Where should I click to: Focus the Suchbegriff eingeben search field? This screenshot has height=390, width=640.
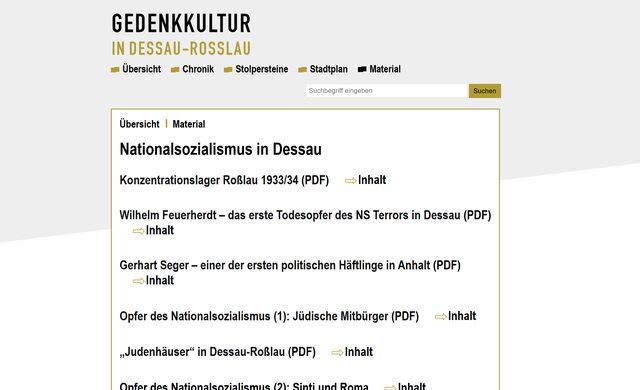tap(387, 91)
